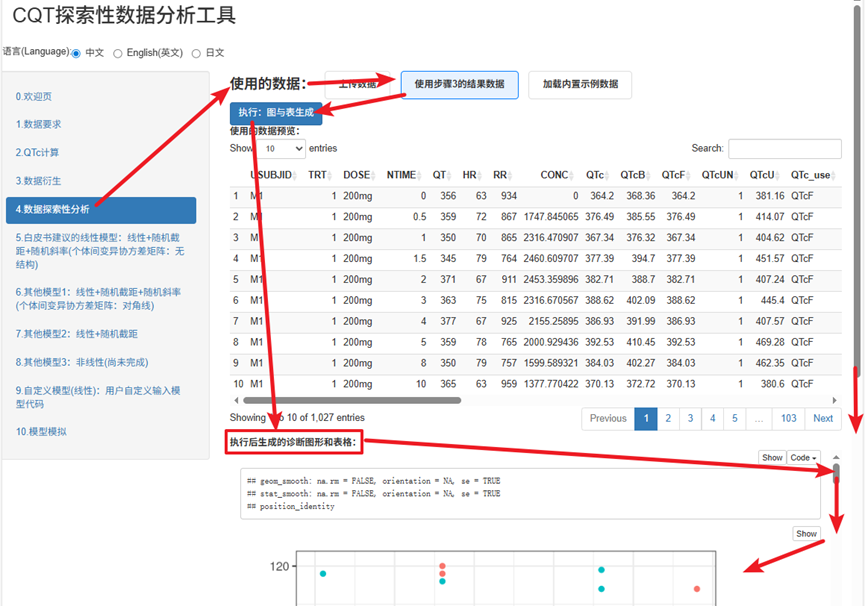Image resolution: width=865 pixels, height=606 pixels.
Task: Select the 中文 language radio button
Action: (77, 53)
